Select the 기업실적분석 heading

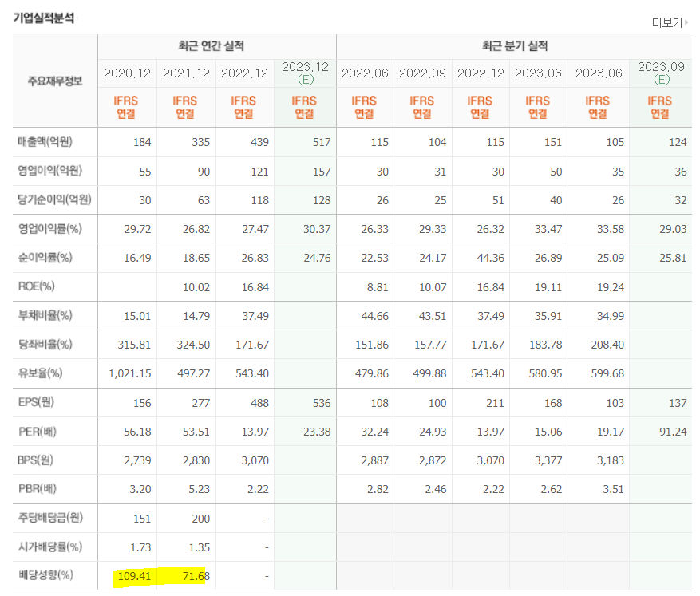pyautogui.click(x=44, y=18)
